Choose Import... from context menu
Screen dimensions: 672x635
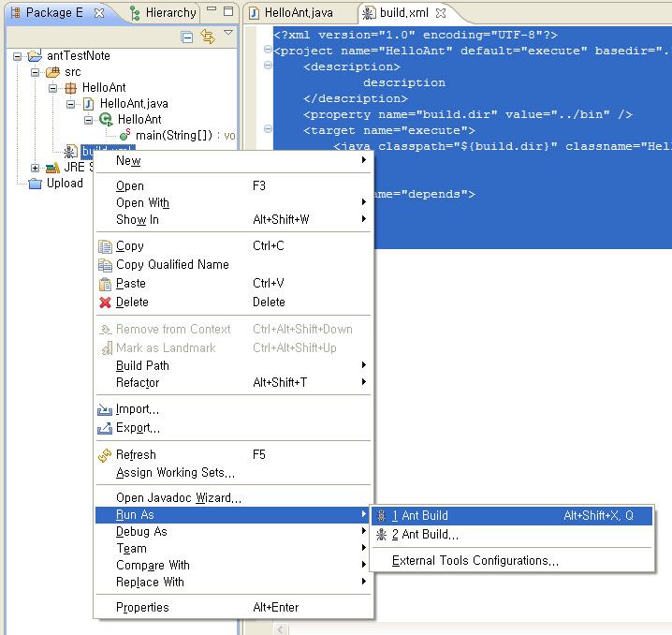click(234, 409)
